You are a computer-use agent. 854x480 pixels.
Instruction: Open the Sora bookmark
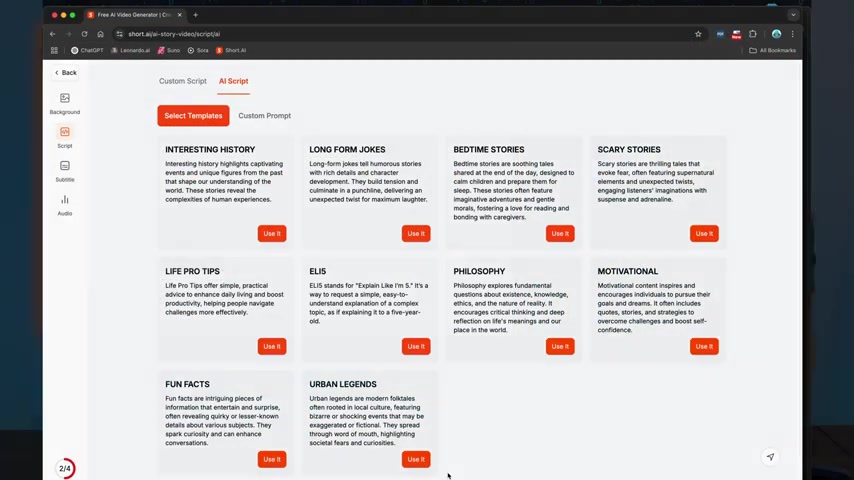pos(198,50)
